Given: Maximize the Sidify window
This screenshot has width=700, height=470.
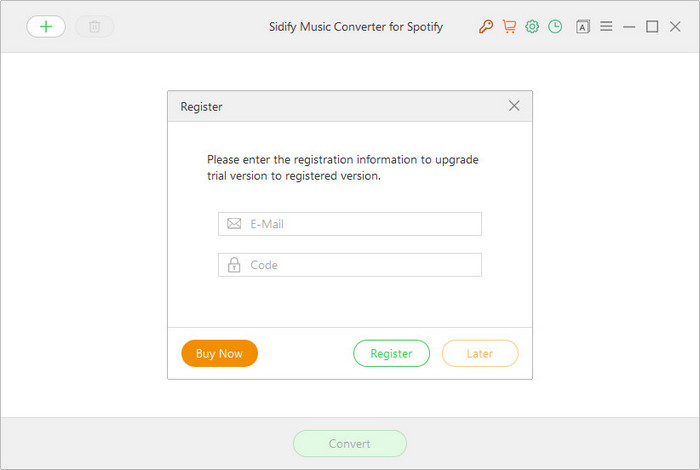Looking at the screenshot, I should (652, 27).
